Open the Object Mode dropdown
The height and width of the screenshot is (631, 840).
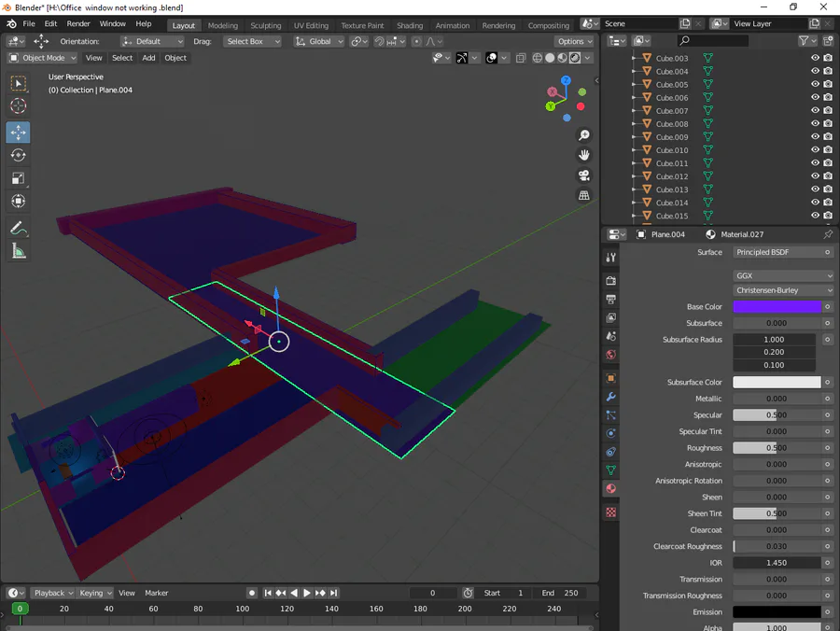(x=43, y=58)
